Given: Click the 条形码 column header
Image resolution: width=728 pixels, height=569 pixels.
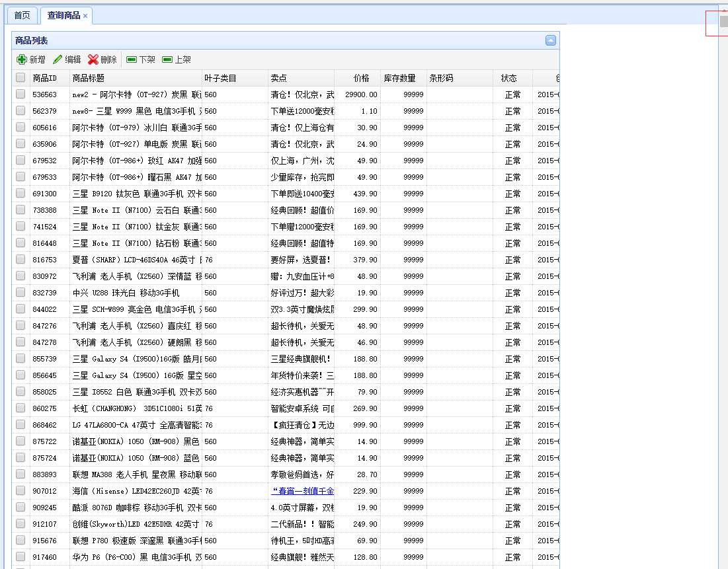Looking at the screenshot, I should click(x=460, y=78).
